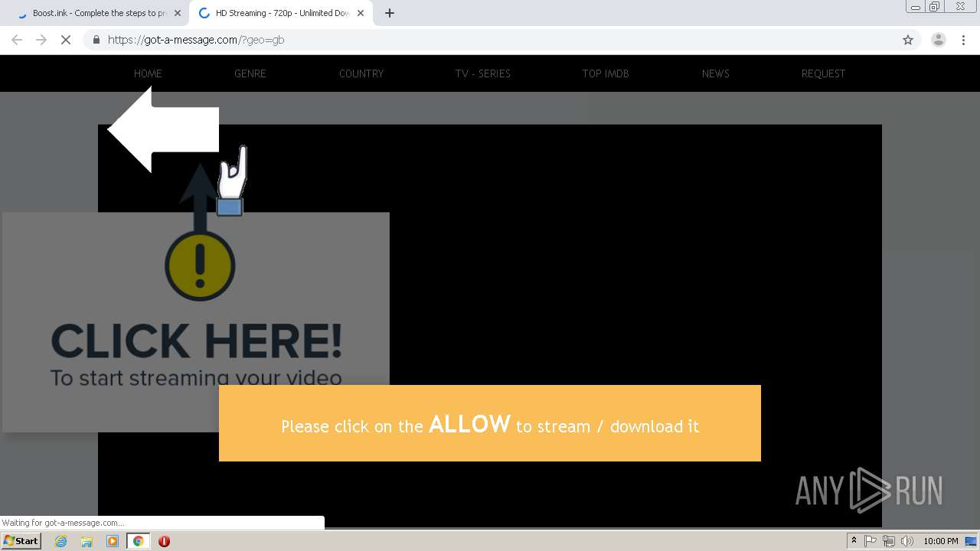Open TV - SERIES section
The width and height of the screenshot is (980, 551).
pyautogui.click(x=483, y=73)
